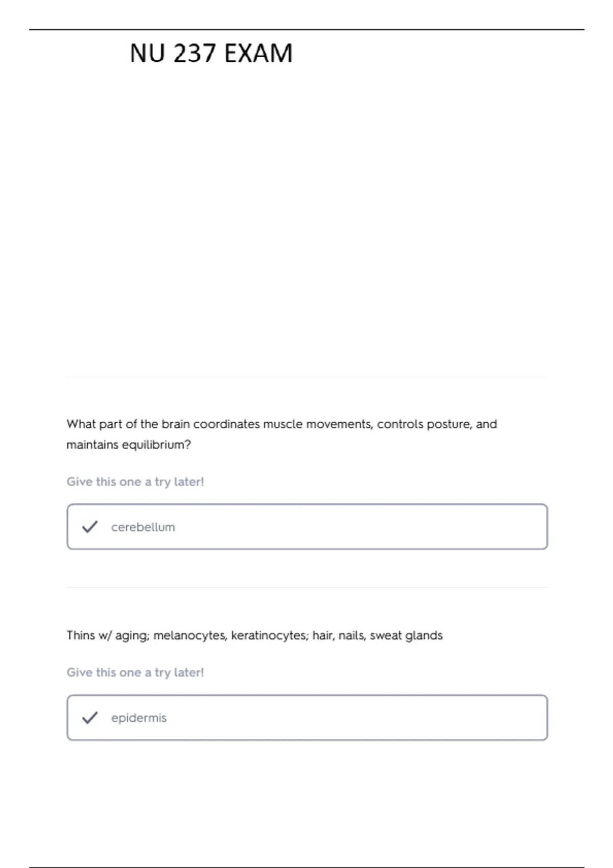Click the NU 237 EXAM heading
Image resolution: width=613 pixels, height=868 pixels.
[211, 53]
